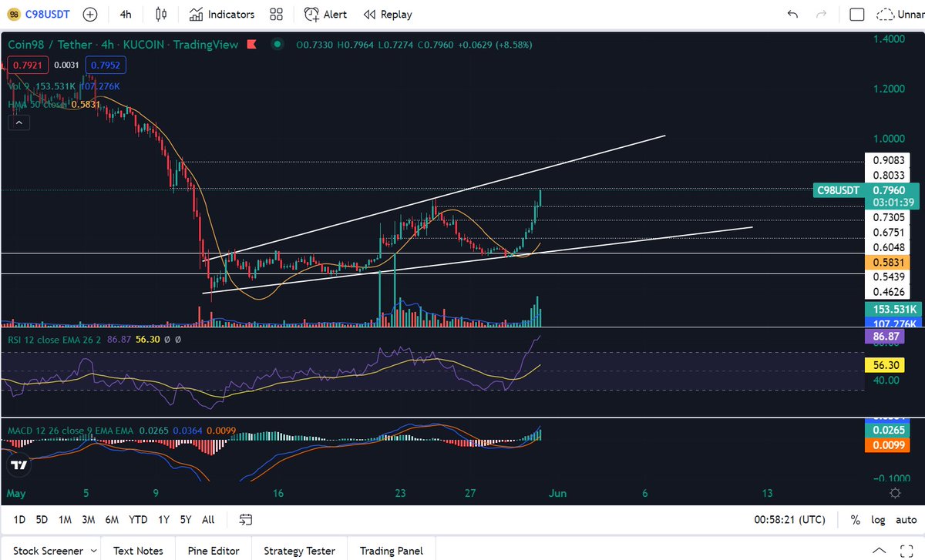Open the Unnamed layout cloud save menu
The image size is (925, 560).
click(x=899, y=14)
